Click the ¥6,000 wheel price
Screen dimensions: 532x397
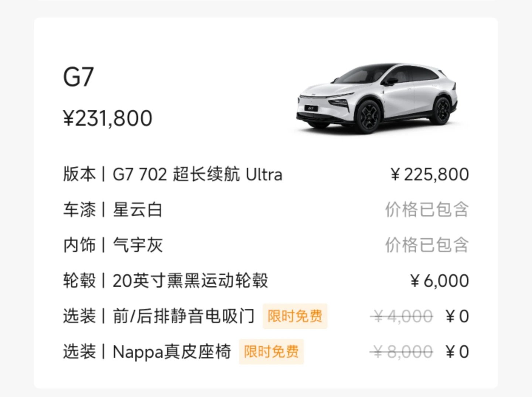pyautogui.click(x=440, y=281)
